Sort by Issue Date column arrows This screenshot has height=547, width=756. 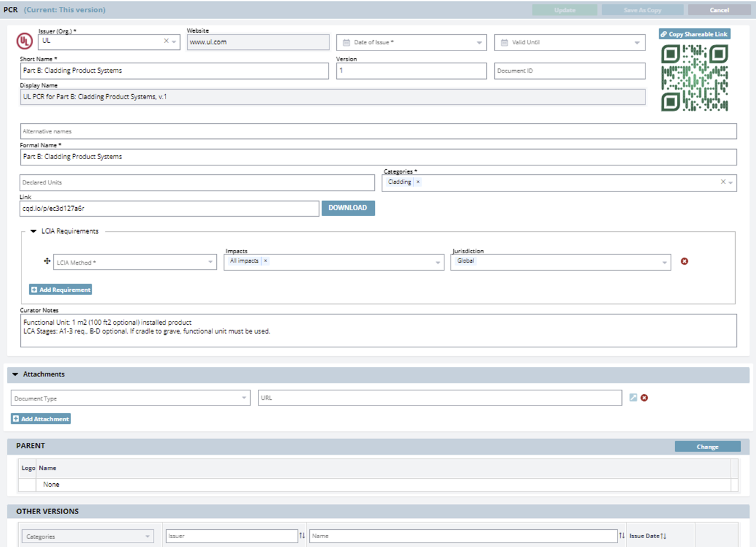pyautogui.click(x=663, y=536)
